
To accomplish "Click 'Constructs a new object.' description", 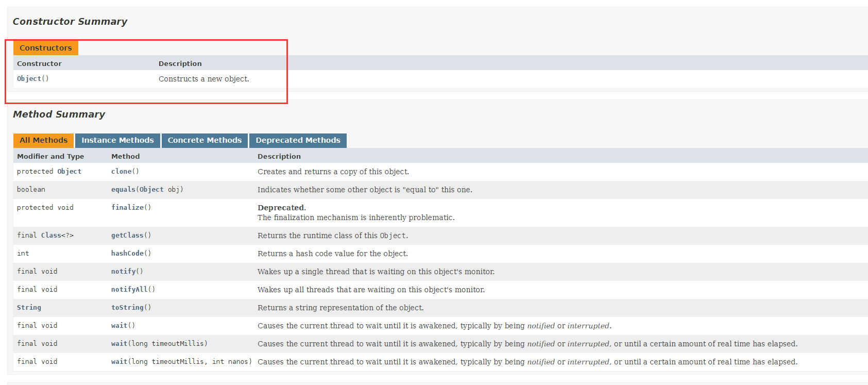I will pos(204,79).
